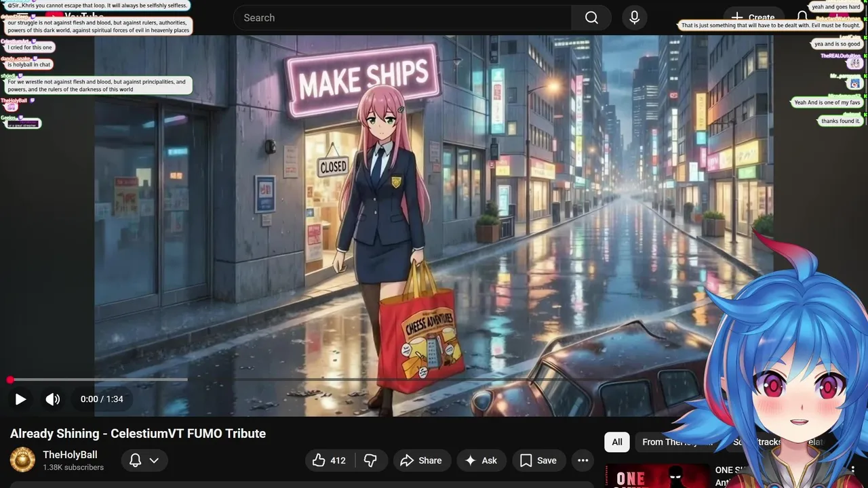Play the Already Shining video

click(20, 399)
